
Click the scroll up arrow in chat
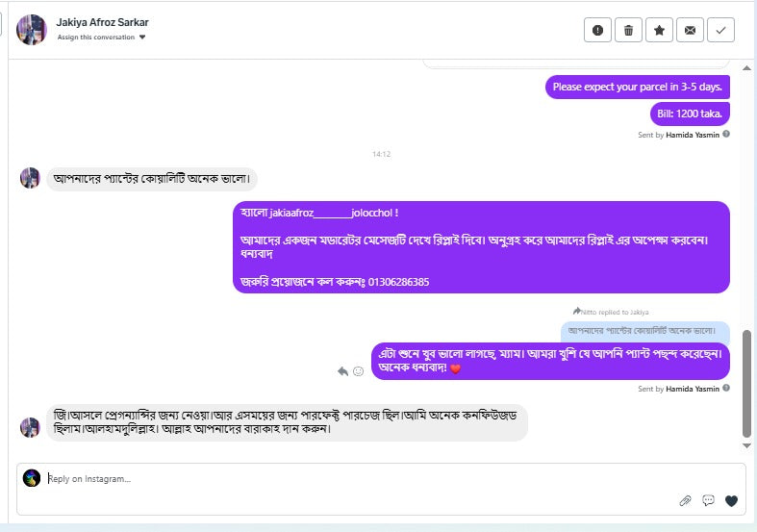click(x=746, y=68)
